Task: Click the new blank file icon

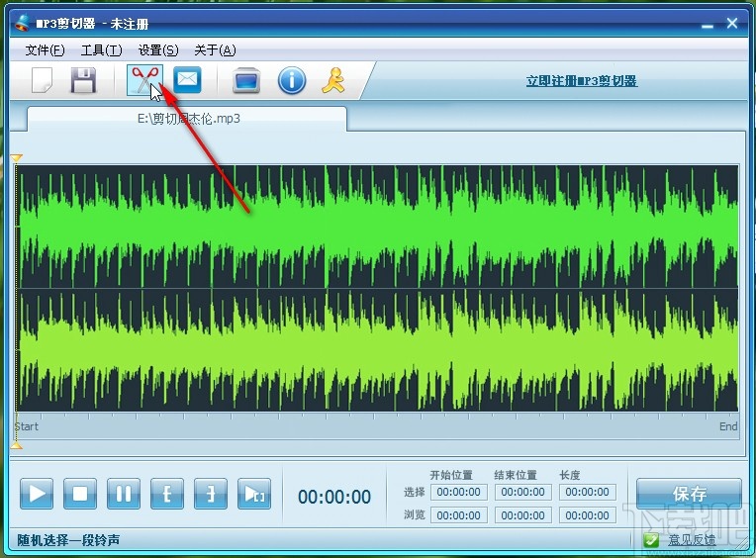Action: click(42, 80)
